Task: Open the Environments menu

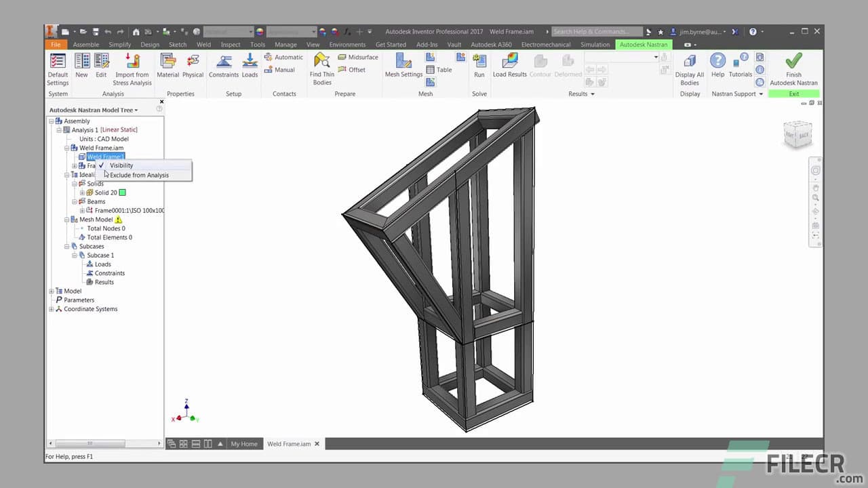Action: click(x=347, y=44)
